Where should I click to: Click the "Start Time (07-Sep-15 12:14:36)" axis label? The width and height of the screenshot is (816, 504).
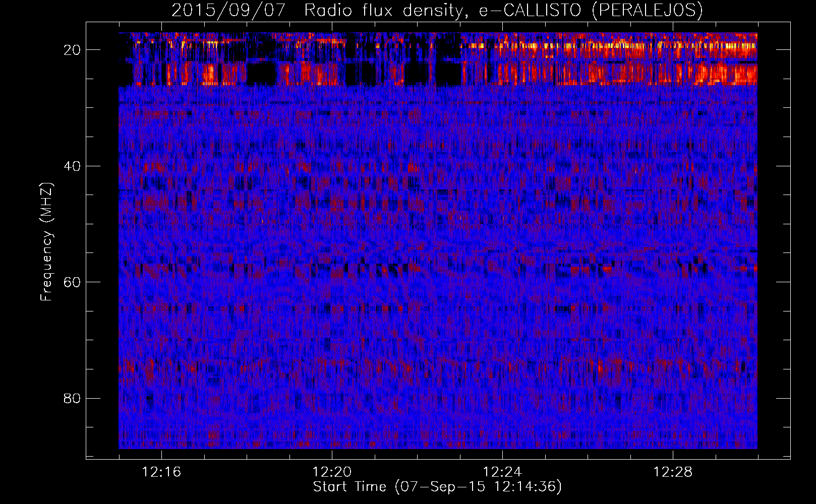(437, 487)
